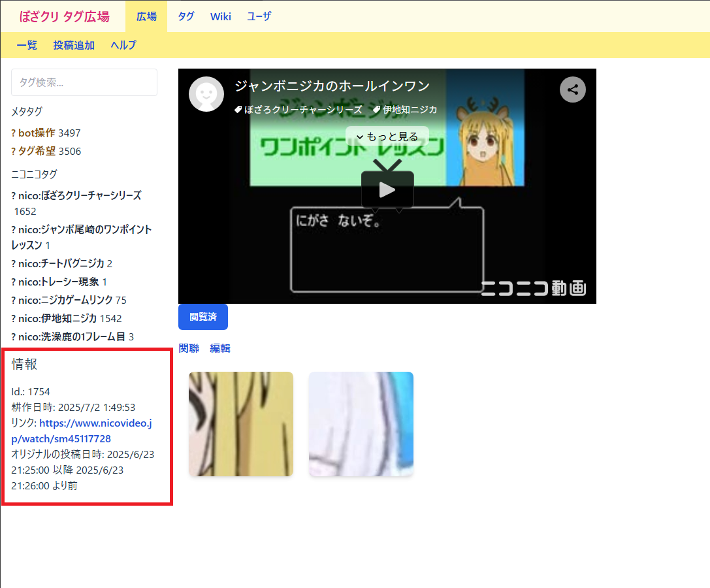710x588 pixels.
Task: Toggle the 閲覧済 viewed button
Action: [202, 317]
